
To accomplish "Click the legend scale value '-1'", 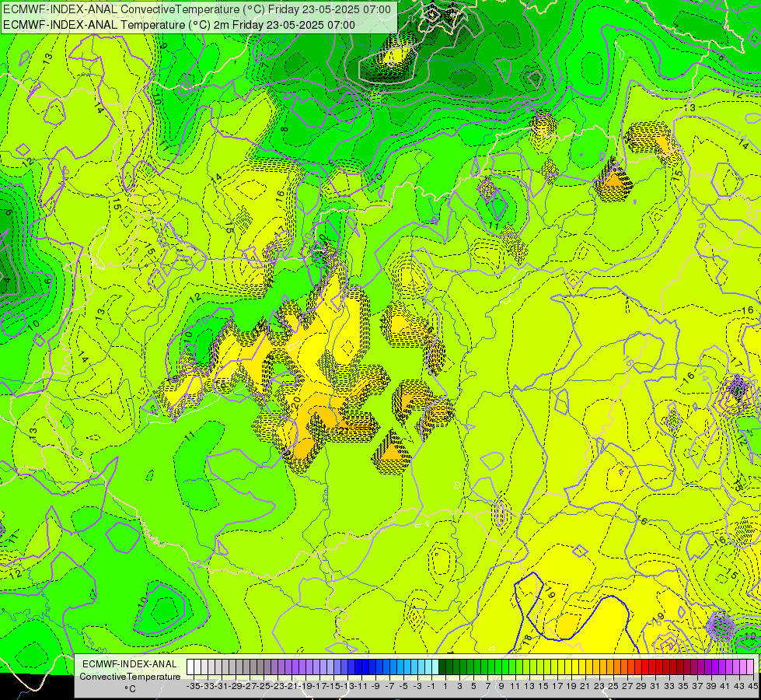I will [x=431, y=686].
